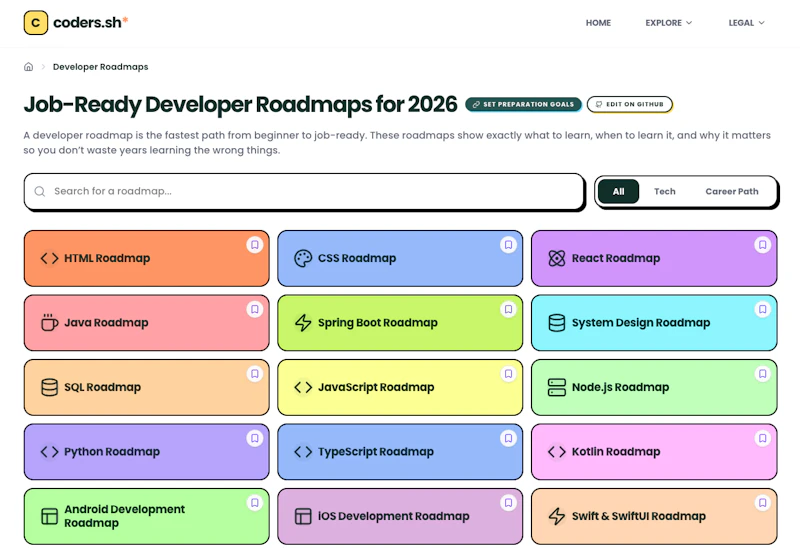Open the Spring Boot Roadmap title

[378, 322]
